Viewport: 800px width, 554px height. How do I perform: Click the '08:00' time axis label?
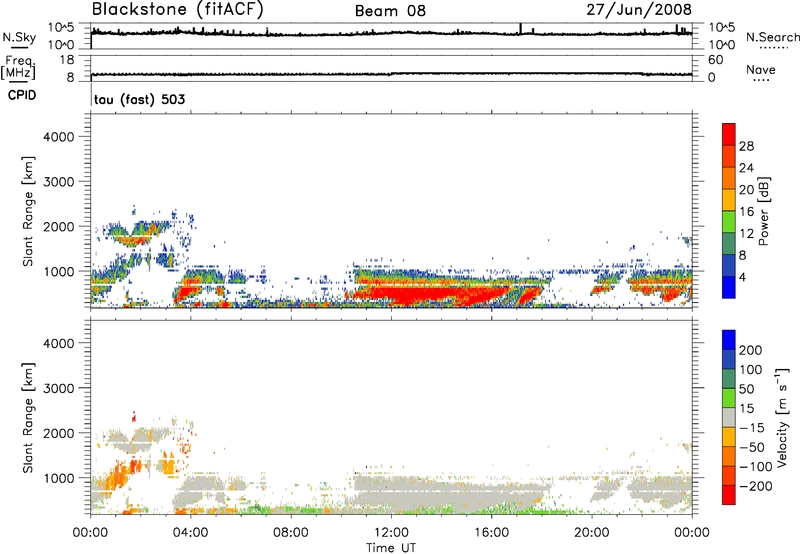[291, 533]
